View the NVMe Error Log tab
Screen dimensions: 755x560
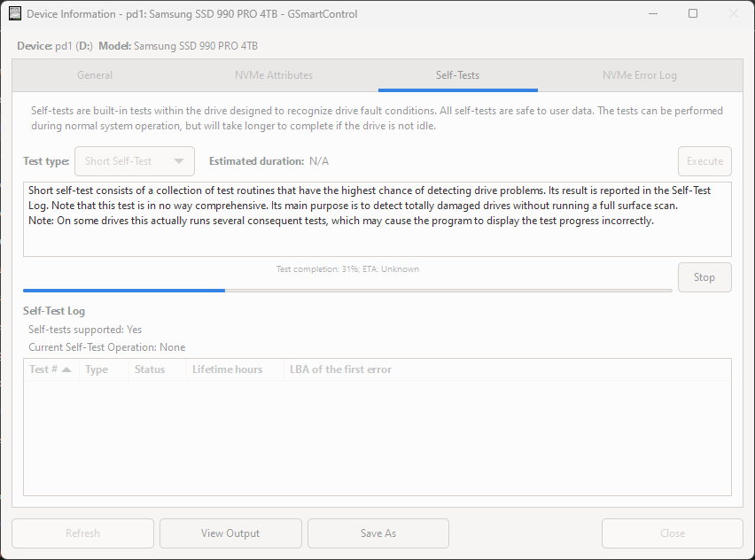pos(639,75)
